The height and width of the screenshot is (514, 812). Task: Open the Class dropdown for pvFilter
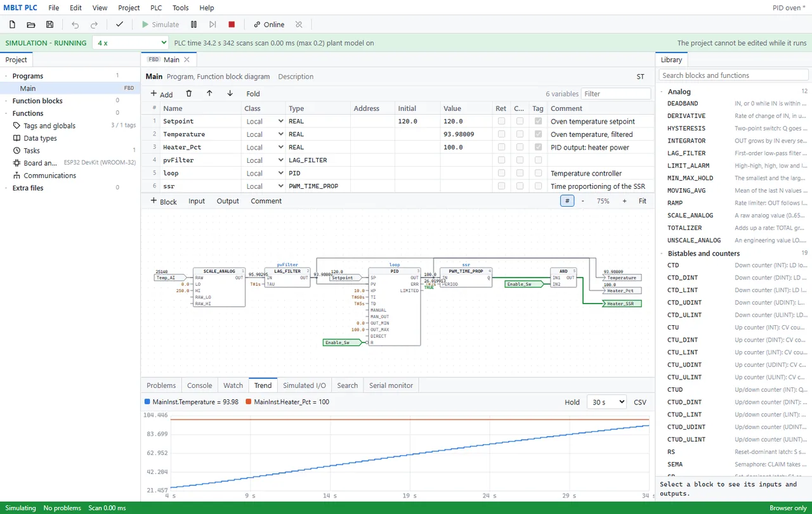pos(264,160)
